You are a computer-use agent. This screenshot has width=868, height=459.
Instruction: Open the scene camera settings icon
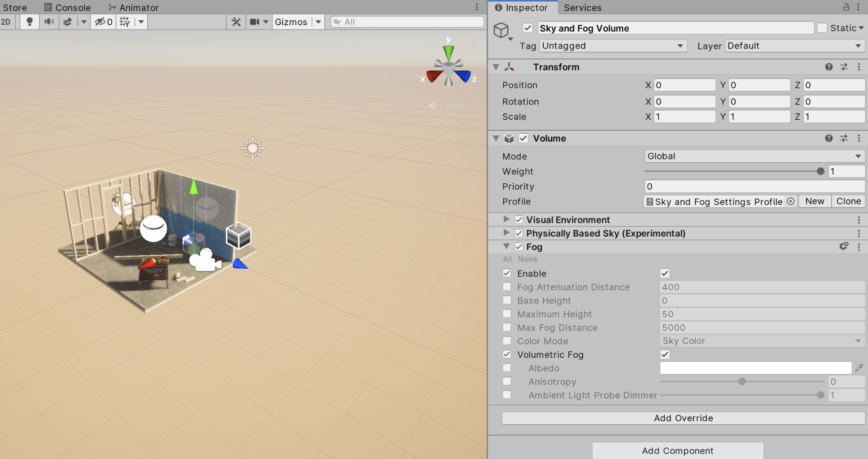coord(254,22)
